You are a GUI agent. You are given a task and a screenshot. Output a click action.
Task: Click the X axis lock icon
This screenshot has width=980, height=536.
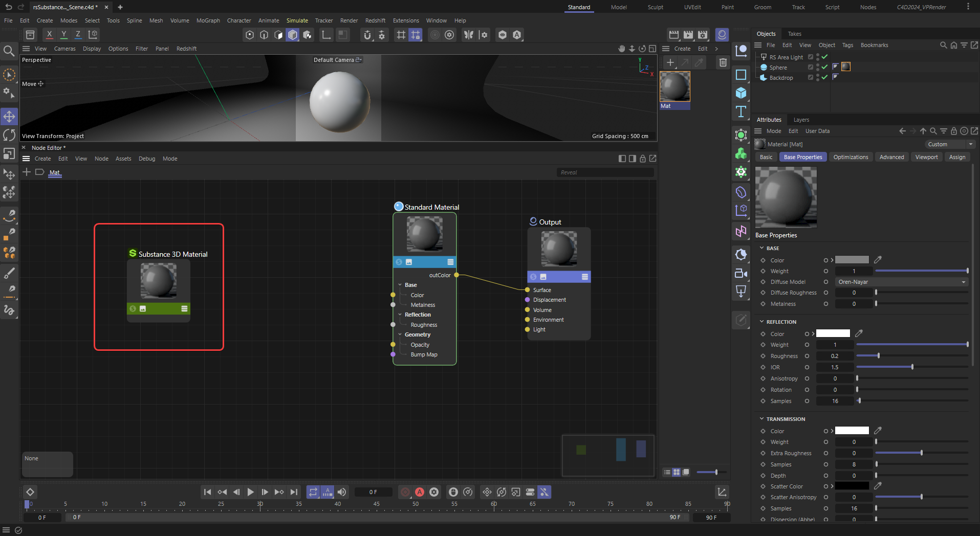pyautogui.click(x=49, y=35)
